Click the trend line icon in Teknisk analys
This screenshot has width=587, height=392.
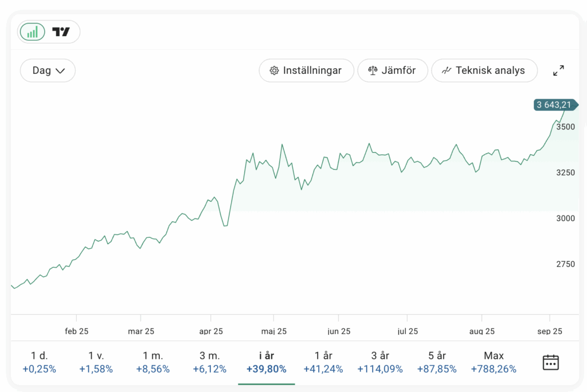tap(447, 70)
